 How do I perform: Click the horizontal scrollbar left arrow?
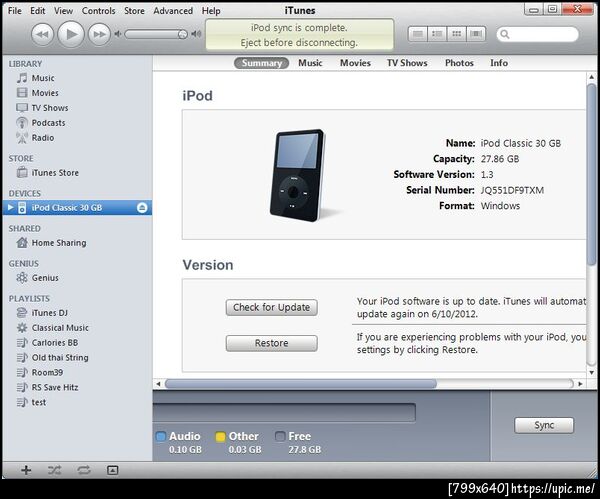(158, 384)
